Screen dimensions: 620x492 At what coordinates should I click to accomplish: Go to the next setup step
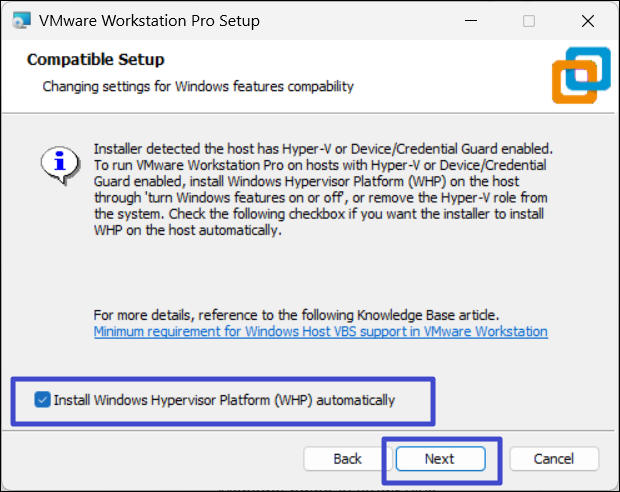click(x=440, y=459)
